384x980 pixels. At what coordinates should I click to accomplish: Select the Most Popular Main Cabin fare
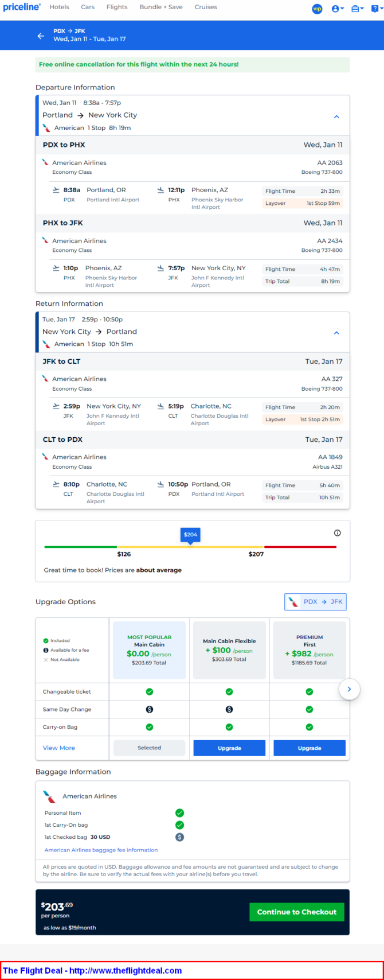click(x=149, y=651)
